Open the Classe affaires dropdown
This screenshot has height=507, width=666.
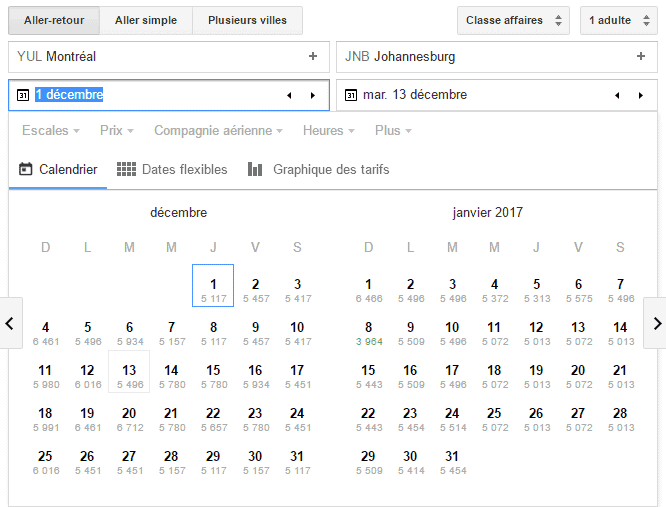[513, 20]
